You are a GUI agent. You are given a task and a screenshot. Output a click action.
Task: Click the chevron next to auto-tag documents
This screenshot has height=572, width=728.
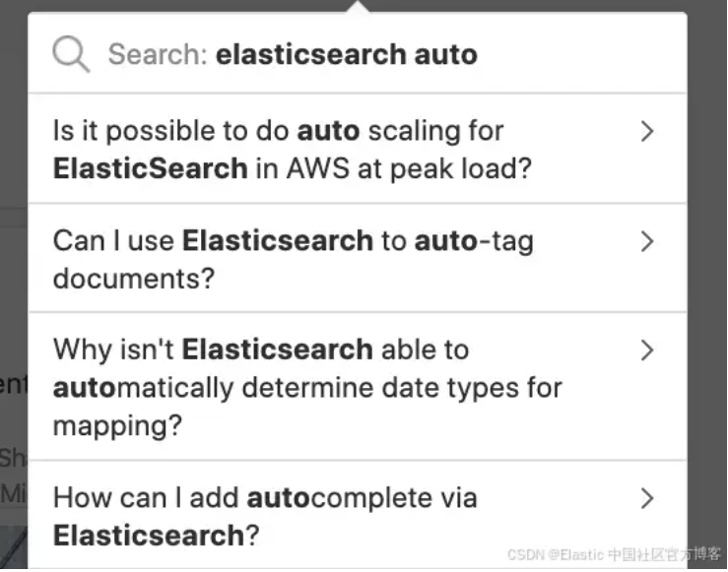point(647,241)
